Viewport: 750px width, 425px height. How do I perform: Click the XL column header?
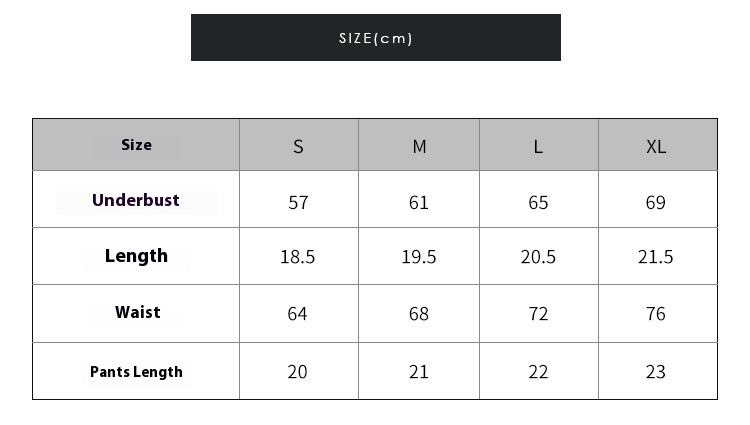(x=658, y=144)
